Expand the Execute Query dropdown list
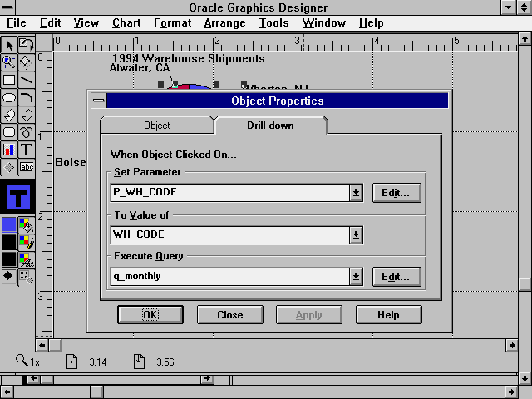The height and width of the screenshot is (399, 532). (x=356, y=277)
